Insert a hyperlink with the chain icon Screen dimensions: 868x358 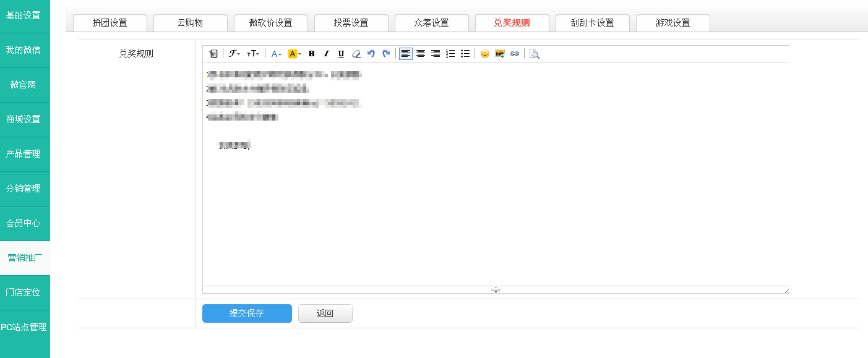[514, 54]
